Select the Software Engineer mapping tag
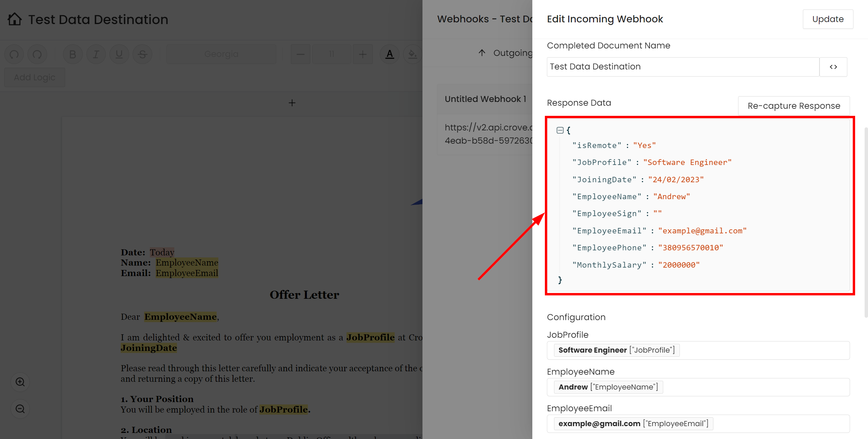Image resolution: width=868 pixels, height=439 pixels. click(x=616, y=350)
